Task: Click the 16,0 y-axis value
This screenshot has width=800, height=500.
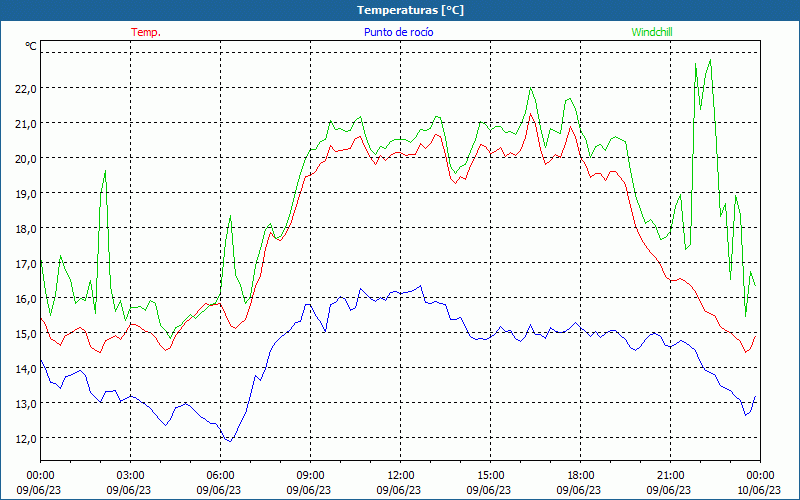Action: [26, 298]
